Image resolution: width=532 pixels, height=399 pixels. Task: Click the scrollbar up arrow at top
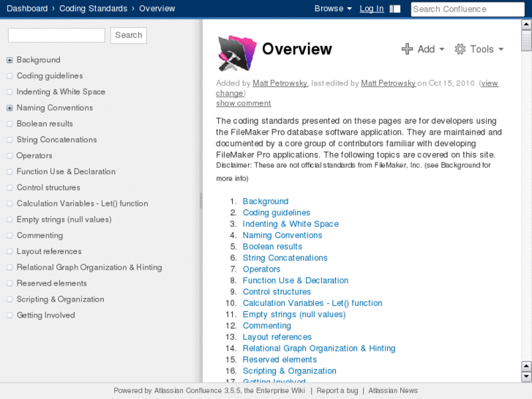click(526, 24)
